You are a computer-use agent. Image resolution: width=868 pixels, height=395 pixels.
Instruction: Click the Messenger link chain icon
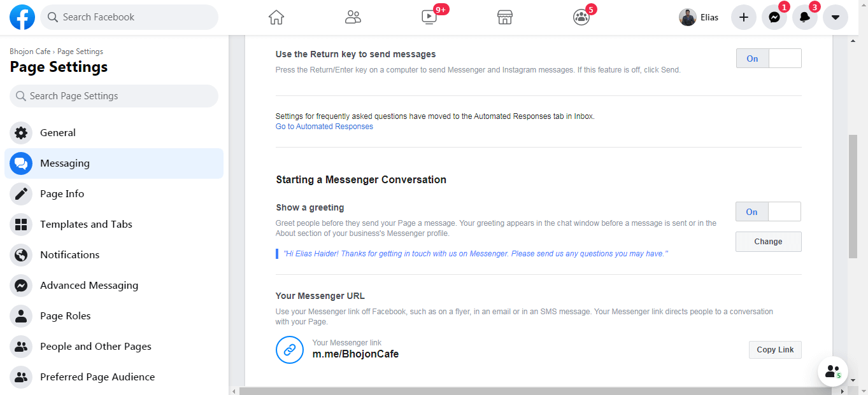tap(290, 350)
